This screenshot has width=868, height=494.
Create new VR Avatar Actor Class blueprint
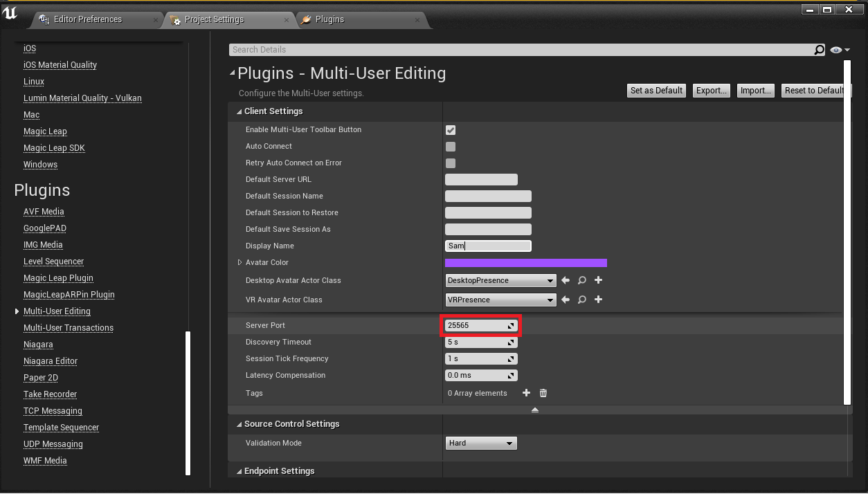point(599,300)
